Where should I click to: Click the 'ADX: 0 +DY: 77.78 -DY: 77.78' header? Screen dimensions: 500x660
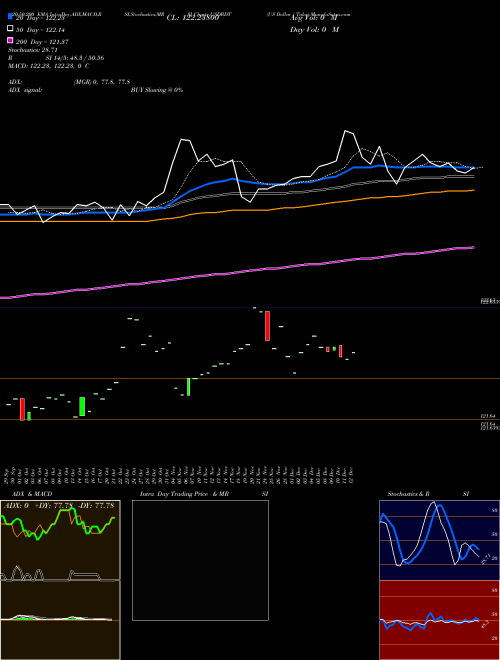[x=60, y=505]
